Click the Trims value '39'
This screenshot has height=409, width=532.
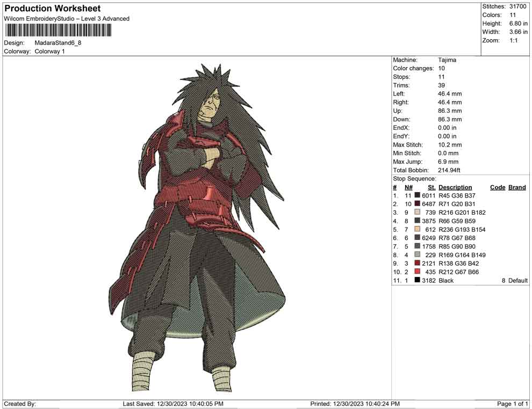pyautogui.click(x=441, y=85)
